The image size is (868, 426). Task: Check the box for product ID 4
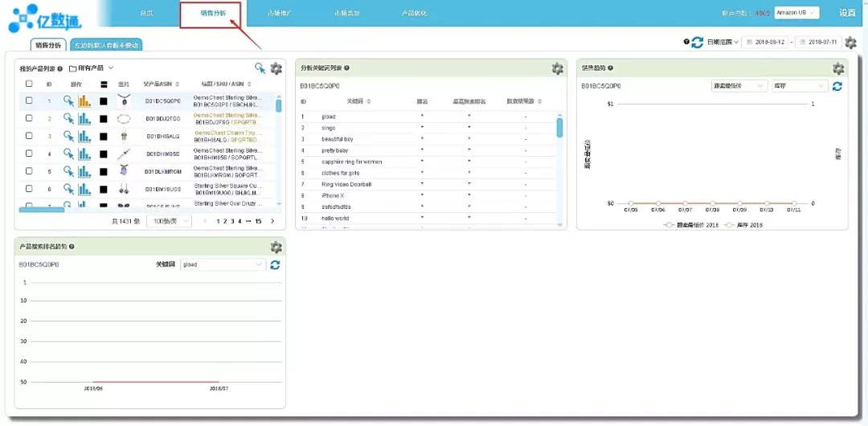click(x=30, y=154)
